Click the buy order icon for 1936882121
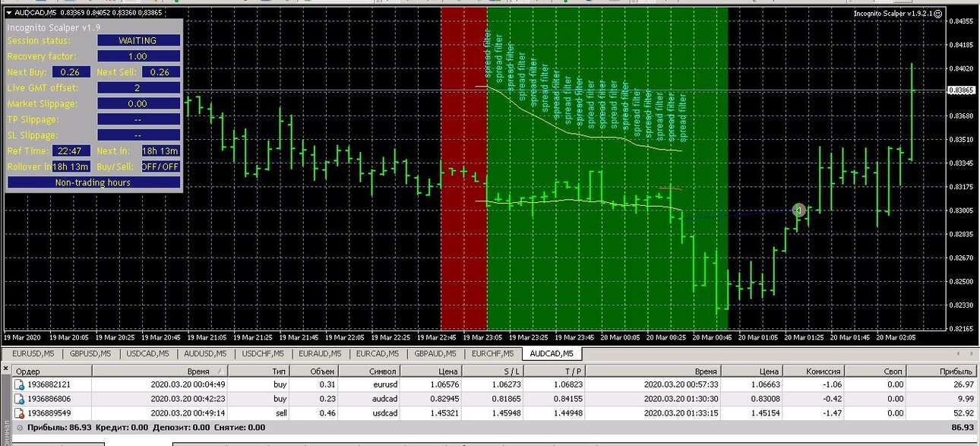The width and height of the screenshot is (980, 446). pyautogui.click(x=19, y=384)
